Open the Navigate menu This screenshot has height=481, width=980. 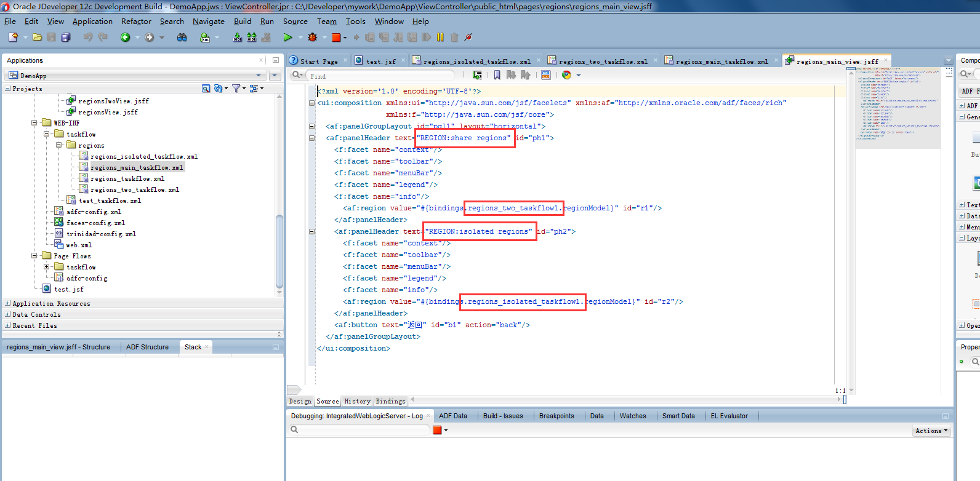209,22
